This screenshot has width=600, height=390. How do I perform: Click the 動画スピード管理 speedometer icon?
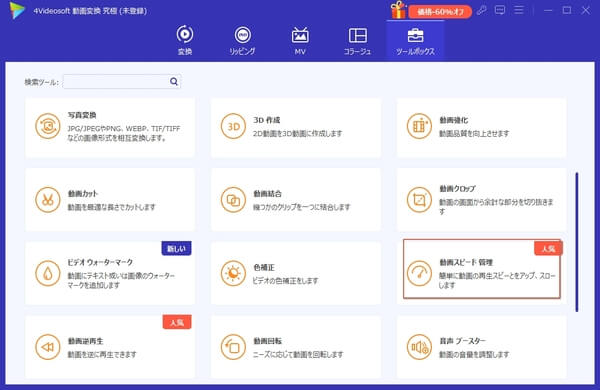click(419, 273)
